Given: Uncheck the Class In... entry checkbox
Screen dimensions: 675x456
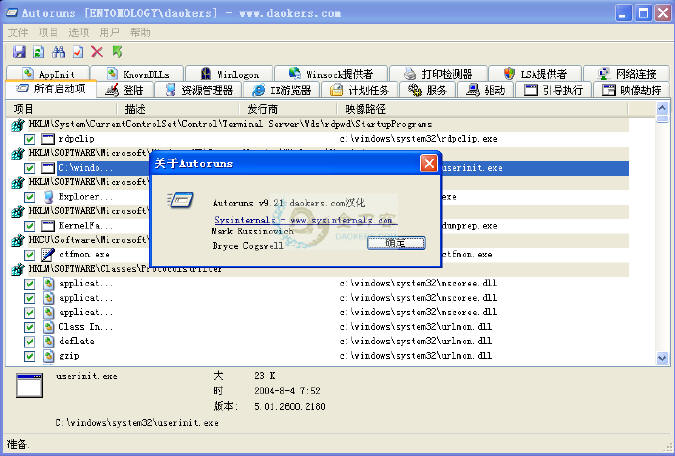Looking at the screenshot, I should pos(29,327).
